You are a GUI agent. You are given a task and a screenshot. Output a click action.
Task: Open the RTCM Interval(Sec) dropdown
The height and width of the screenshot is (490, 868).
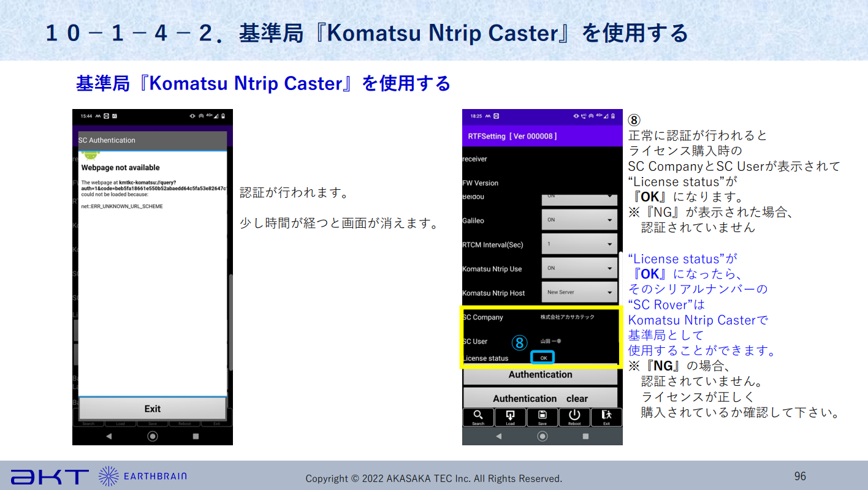[579, 244]
